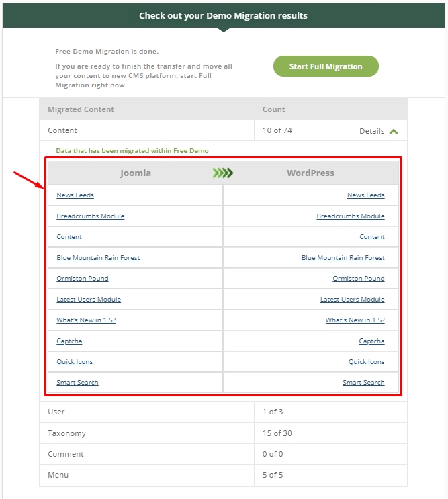
Task: Click the Details label in Content row
Action: 371,131
